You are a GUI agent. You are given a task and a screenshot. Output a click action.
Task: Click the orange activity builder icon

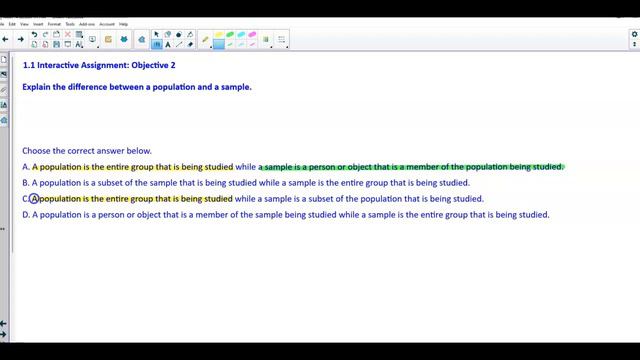pyautogui.click(x=108, y=39)
